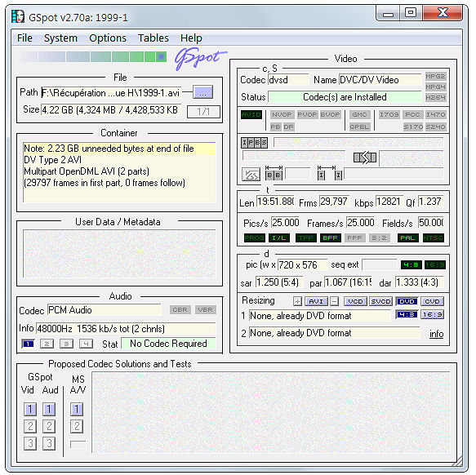
Task: Select the AVI resizing target
Action: [x=316, y=301]
